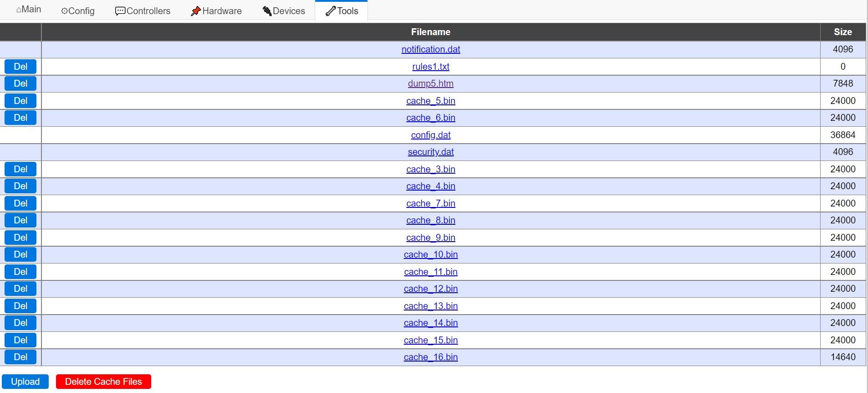Click Del for cache_15.bin
Image resolution: width=868 pixels, height=393 pixels.
20,340
